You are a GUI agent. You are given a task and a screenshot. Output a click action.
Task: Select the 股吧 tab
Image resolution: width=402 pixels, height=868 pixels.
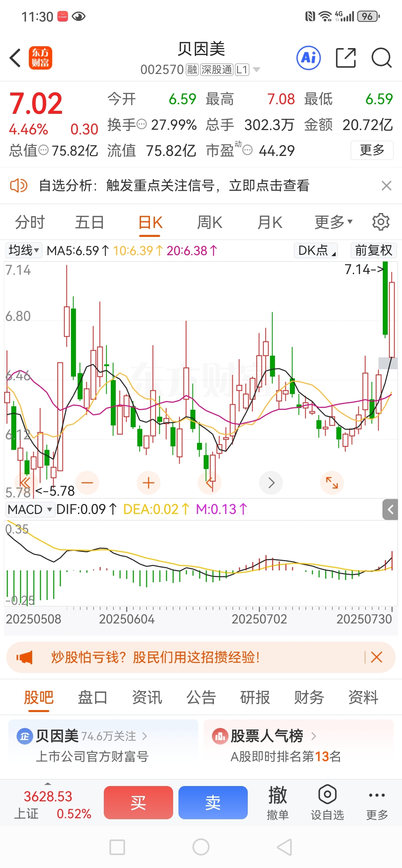pos(39,697)
